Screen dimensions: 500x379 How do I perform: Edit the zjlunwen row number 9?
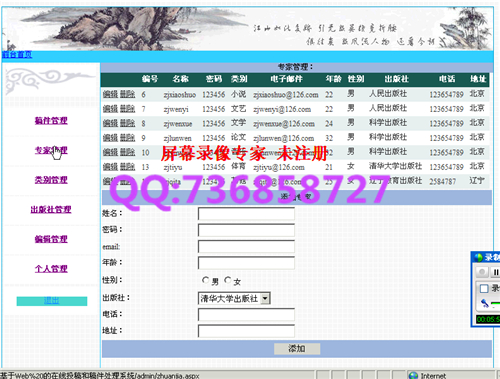pos(110,138)
